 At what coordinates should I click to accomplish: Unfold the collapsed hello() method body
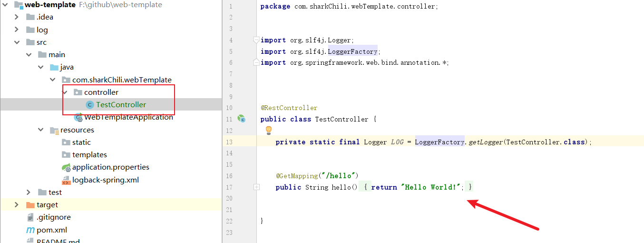tap(256, 187)
